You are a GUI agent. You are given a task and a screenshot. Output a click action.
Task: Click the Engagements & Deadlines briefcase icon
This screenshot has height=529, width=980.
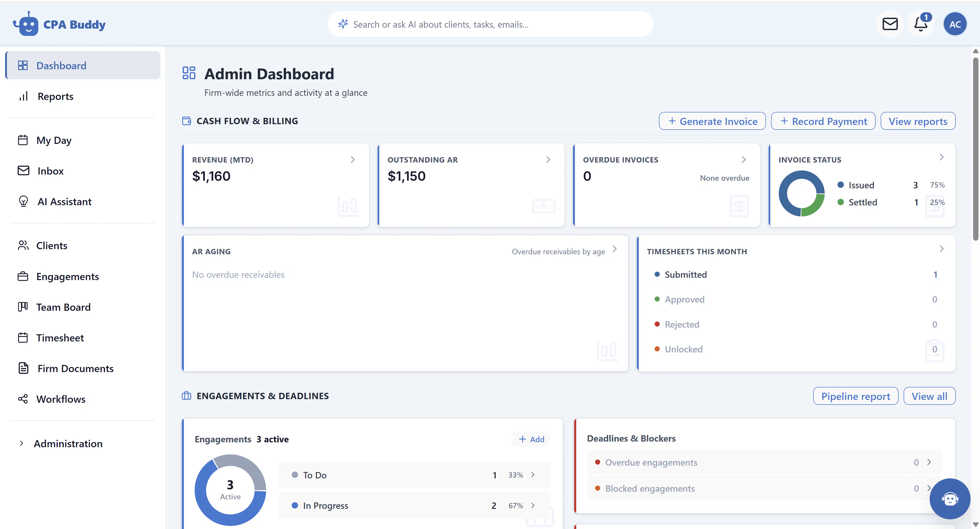click(x=186, y=396)
